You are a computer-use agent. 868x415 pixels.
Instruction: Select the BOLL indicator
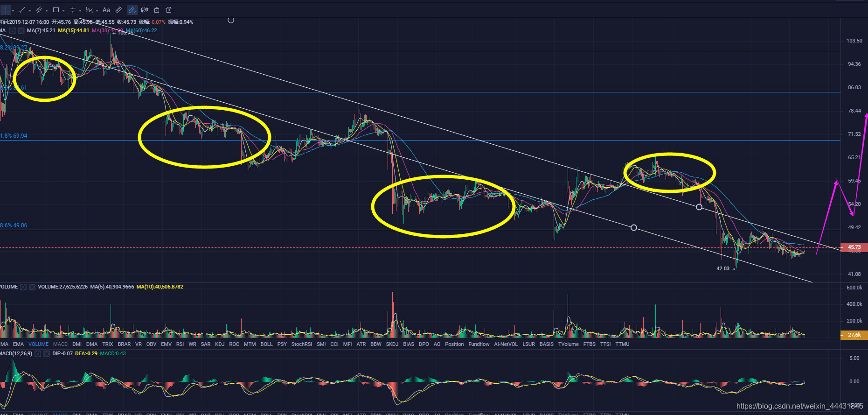point(266,344)
